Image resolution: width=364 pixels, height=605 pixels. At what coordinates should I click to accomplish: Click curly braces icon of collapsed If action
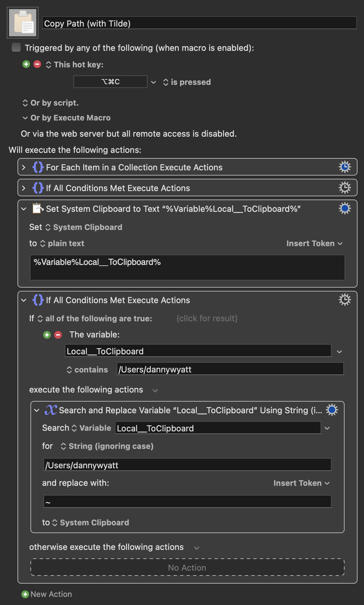click(x=38, y=188)
